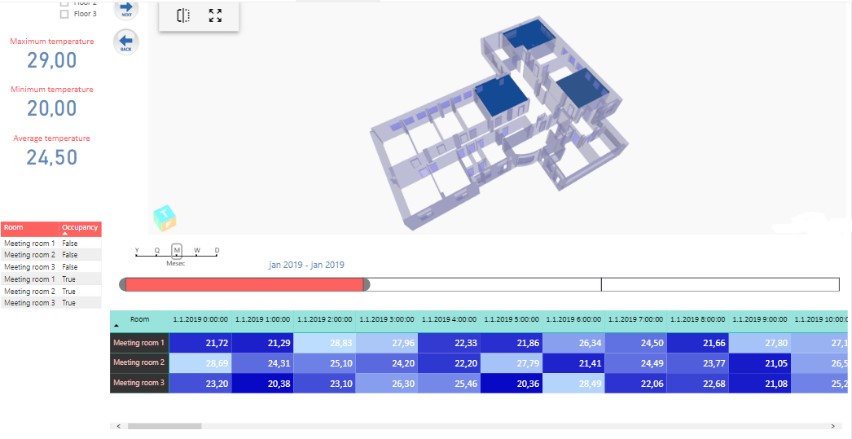The image size is (852, 439).
Task: Select Month (M) granularity on timeline scale
Action: (x=177, y=250)
